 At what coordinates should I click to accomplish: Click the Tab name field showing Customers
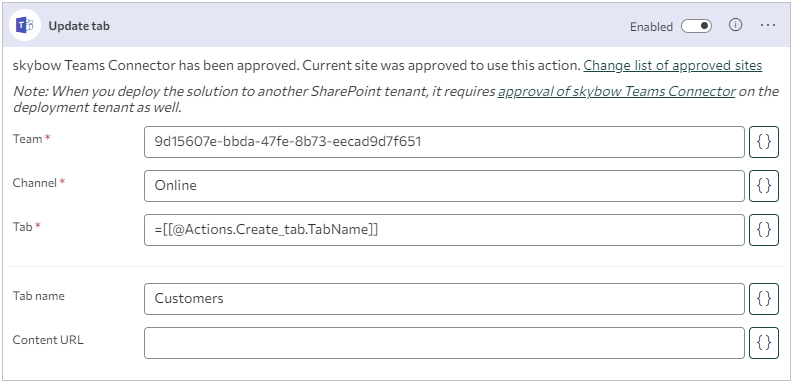point(444,299)
